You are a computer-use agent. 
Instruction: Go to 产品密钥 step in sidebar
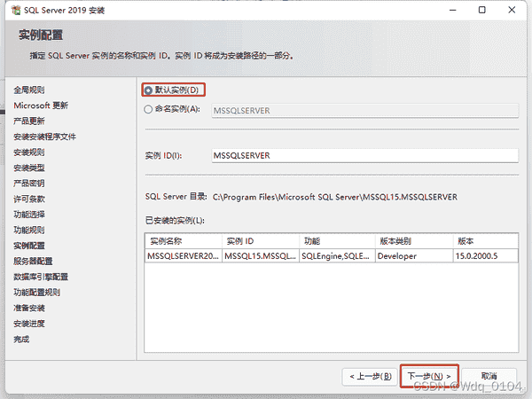click(x=29, y=183)
